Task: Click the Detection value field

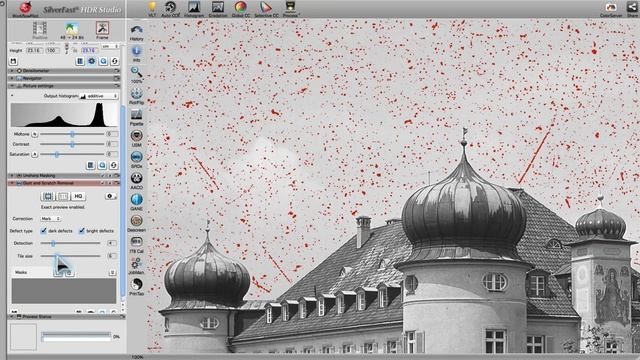Action: tap(112, 243)
